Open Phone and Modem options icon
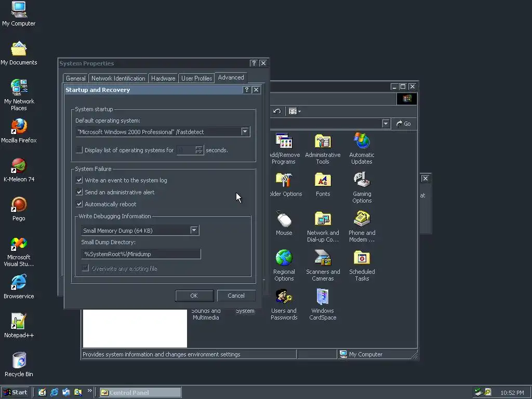This screenshot has width=532, height=399. [362, 227]
